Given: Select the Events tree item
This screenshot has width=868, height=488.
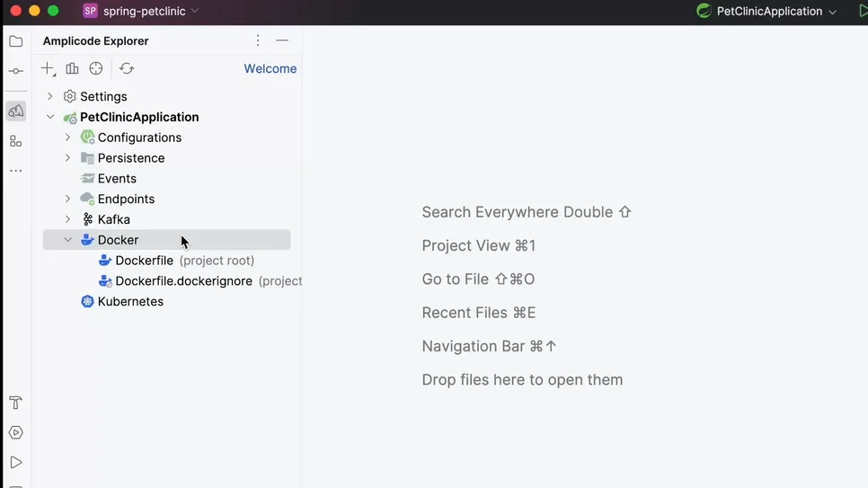Looking at the screenshot, I should (x=117, y=178).
